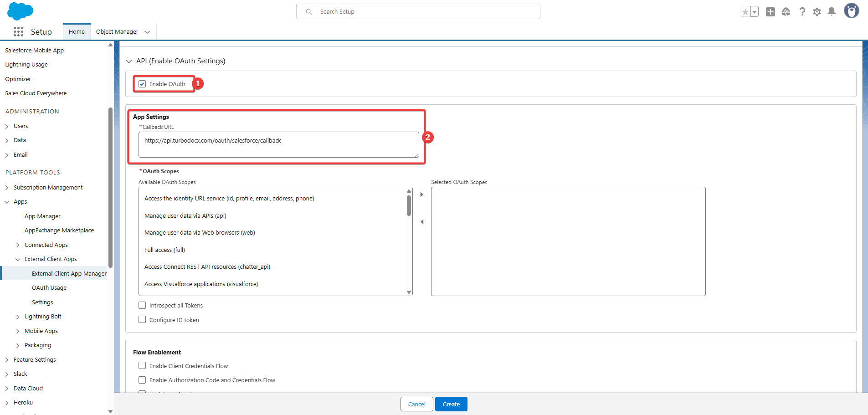The height and width of the screenshot is (415, 868).
Task: Click the Favorites star icon
Action: point(745,12)
